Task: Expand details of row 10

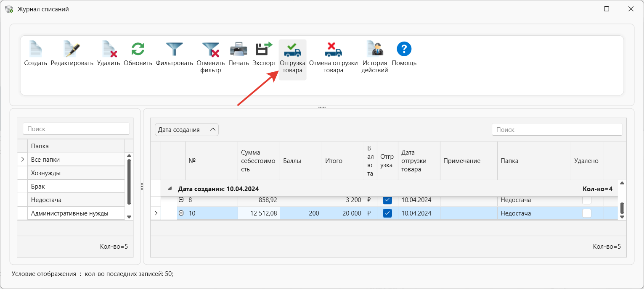Action: click(x=181, y=213)
